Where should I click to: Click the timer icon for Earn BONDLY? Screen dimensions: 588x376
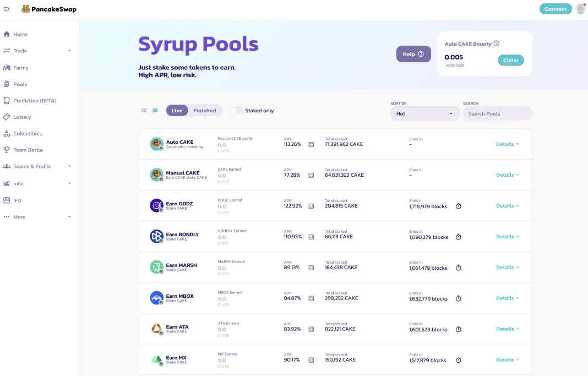(x=458, y=237)
